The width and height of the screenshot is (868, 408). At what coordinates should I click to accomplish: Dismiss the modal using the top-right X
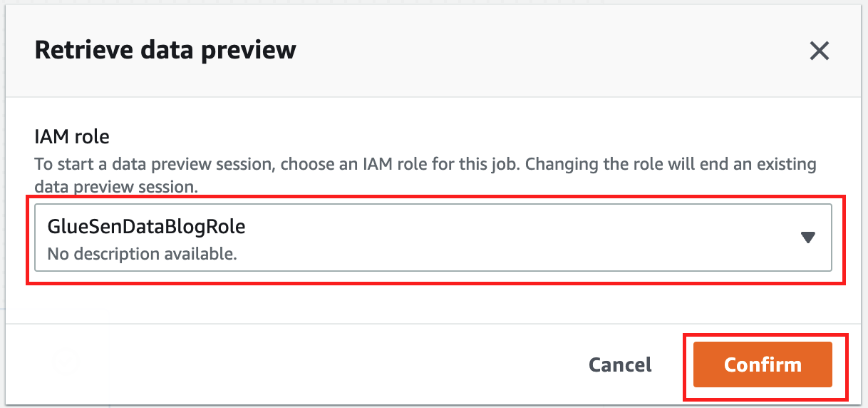pyautogui.click(x=819, y=51)
